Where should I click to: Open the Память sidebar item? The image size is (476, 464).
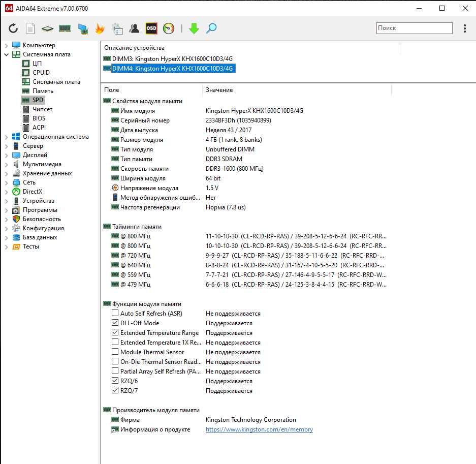point(43,91)
